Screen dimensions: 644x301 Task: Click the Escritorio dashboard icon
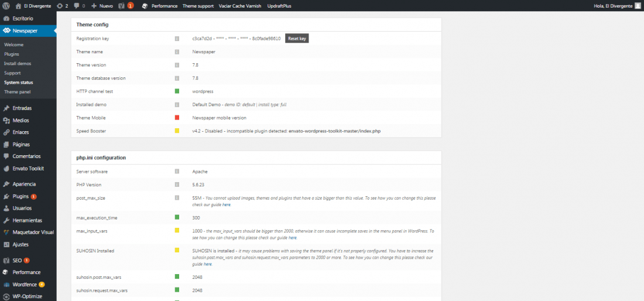point(6,19)
